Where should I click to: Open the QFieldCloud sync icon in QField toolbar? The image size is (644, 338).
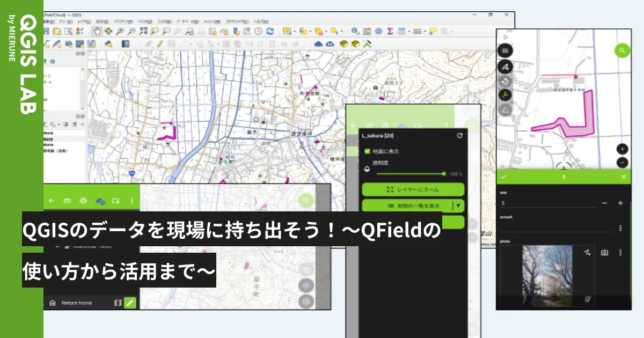(x=100, y=201)
